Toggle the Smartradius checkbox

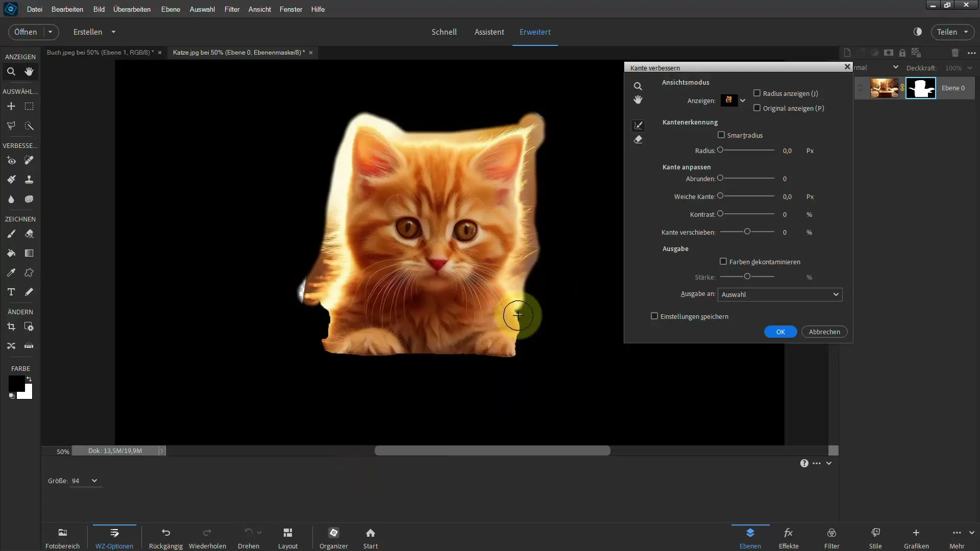point(721,135)
